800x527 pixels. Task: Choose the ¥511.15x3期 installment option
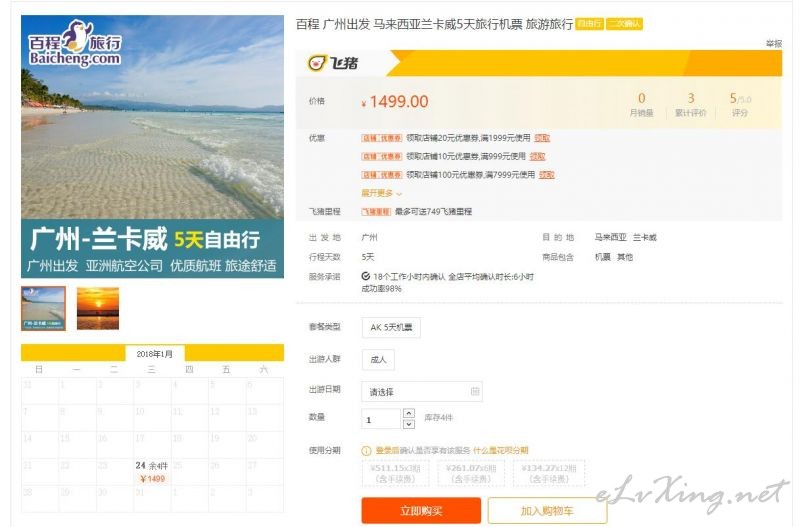(x=395, y=473)
